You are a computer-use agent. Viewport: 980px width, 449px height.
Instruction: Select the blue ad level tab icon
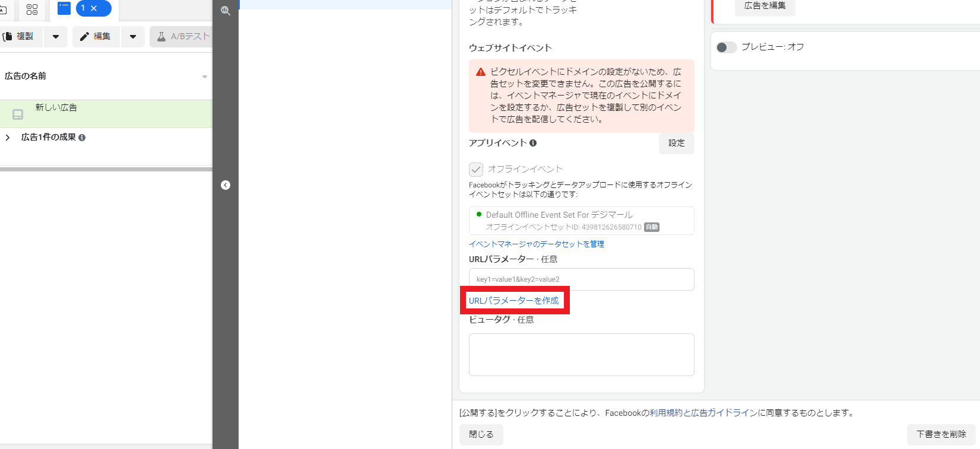click(x=64, y=8)
